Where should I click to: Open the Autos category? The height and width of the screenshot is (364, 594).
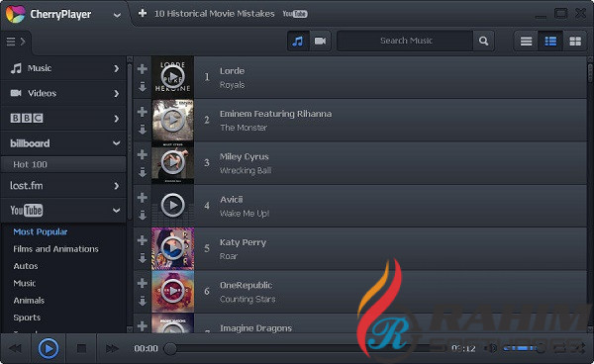[26, 266]
